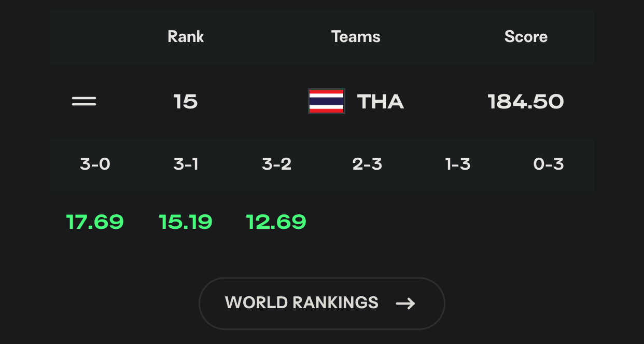Click the Score column header
The image size is (644, 344).
click(526, 37)
